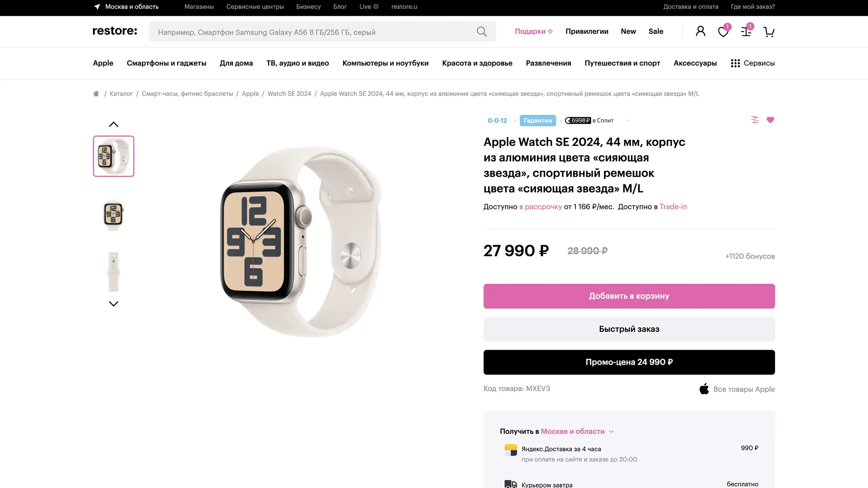Open the Компьютеры и ноутбуки category
The height and width of the screenshot is (488, 868).
(385, 63)
